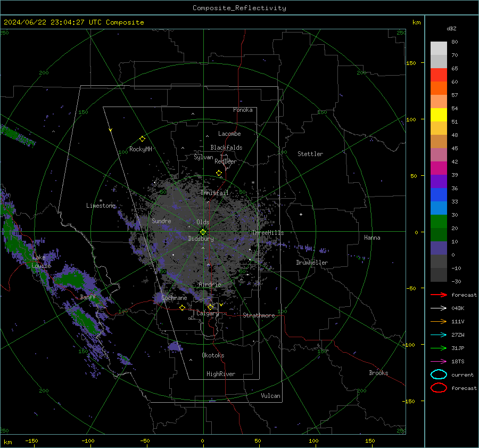
Task: Click the Limestone label
Action: (101, 206)
